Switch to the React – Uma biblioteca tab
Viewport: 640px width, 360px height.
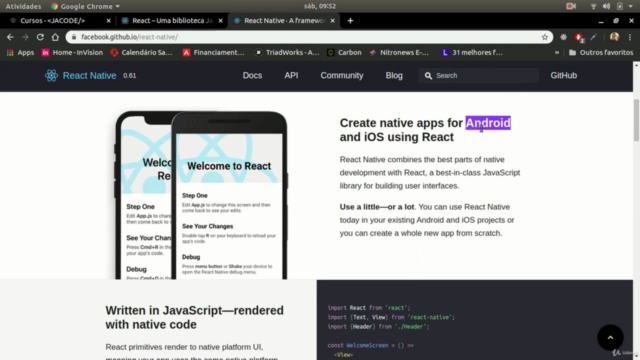click(171, 21)
